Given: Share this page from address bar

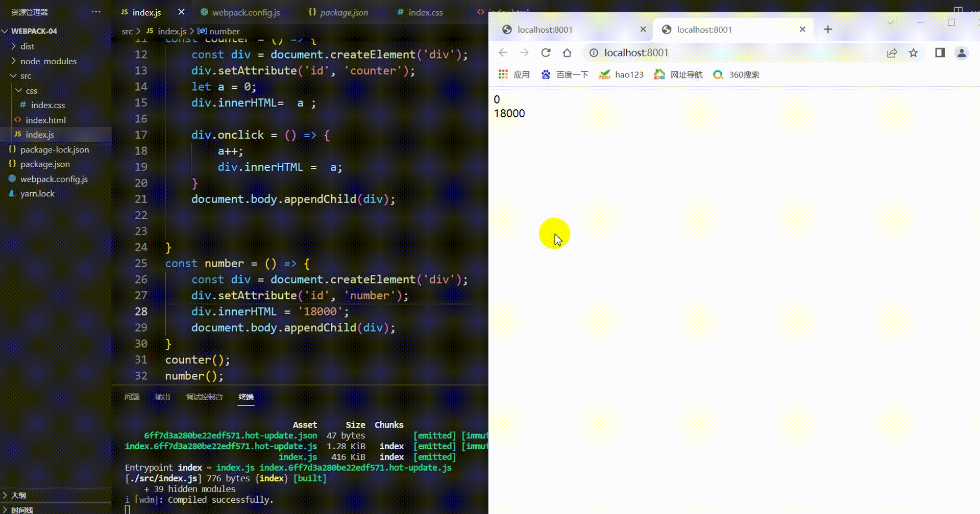Looking at the screenshot, I should 892,53.
